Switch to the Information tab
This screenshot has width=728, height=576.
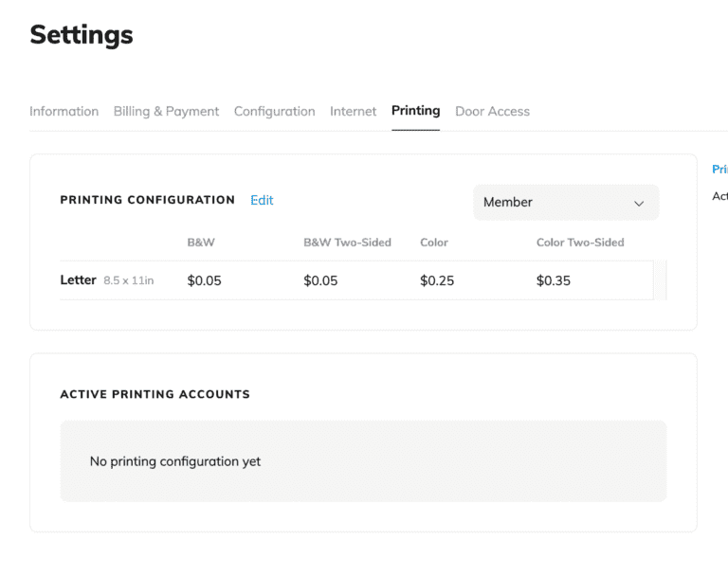tap(64, 111)
